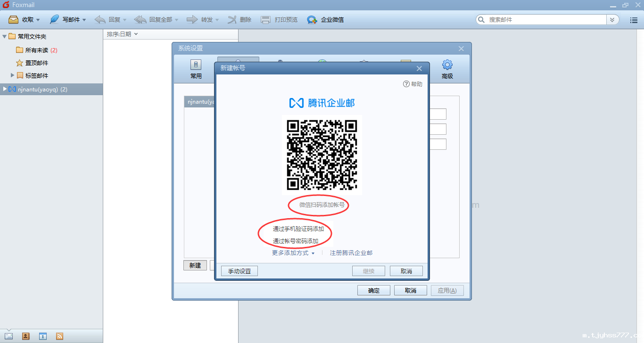This screenshot has height=343, width=644.
Task: Open the contacts icon in bottom bar
Action: coord(26,336)
